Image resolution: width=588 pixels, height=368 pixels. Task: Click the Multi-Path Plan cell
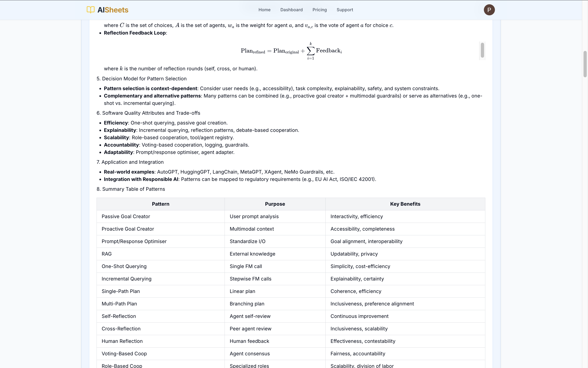[x=161, y=304]
